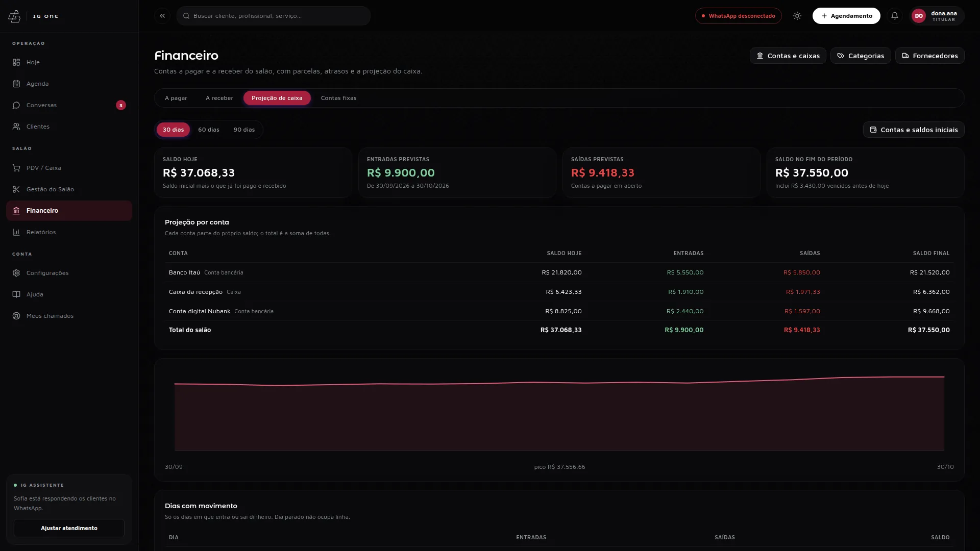
Task: Open the Clientes people icon
Action: [x=16, y=127]
